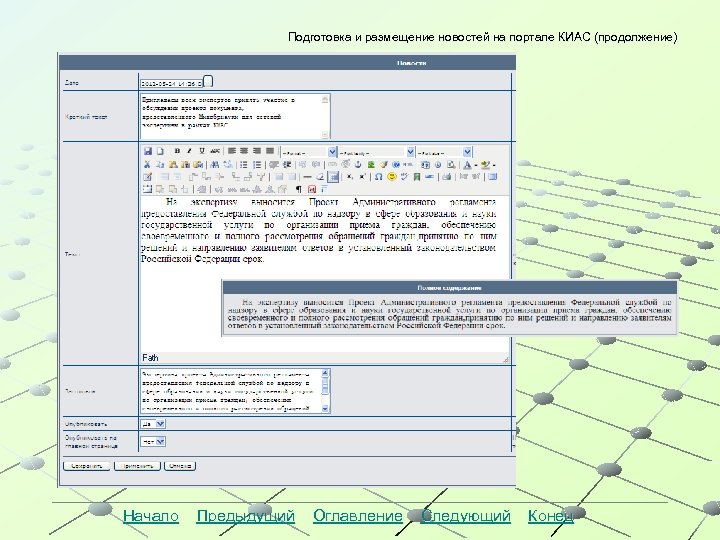Screen dimensions: 720x540
Task: Click the Insert image icon
Action: tap(371, 164)
